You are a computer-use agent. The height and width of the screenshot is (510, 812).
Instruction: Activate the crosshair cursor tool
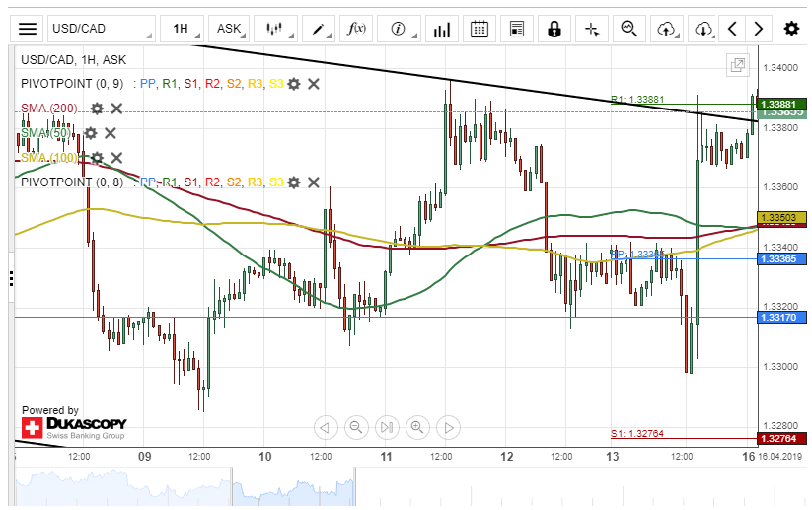592,29
